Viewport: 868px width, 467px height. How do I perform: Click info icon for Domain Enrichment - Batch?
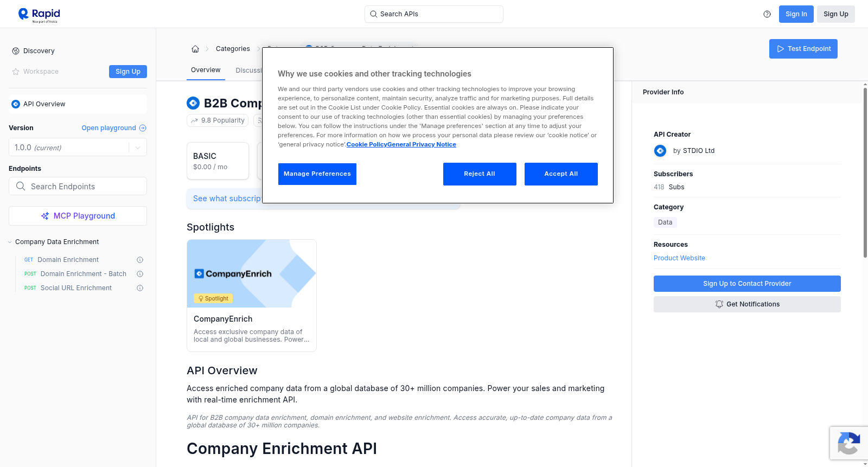click(140, 274)
